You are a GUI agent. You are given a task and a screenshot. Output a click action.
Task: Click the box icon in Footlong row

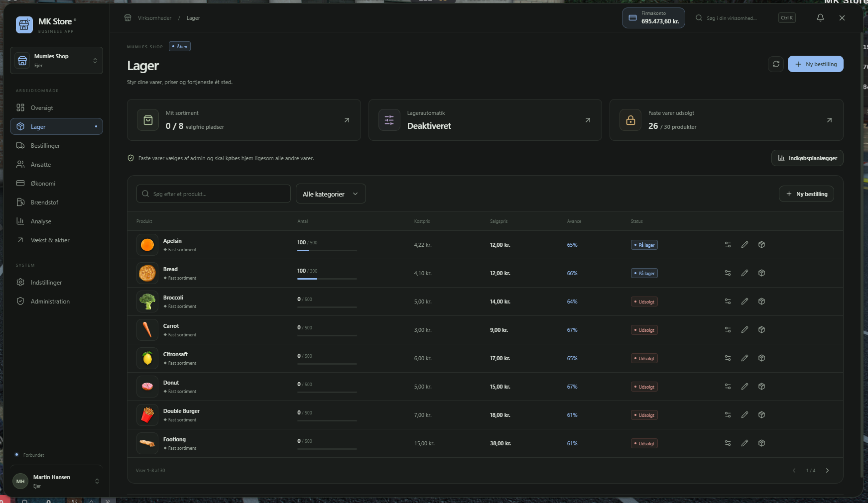click(x=761, y=443)
